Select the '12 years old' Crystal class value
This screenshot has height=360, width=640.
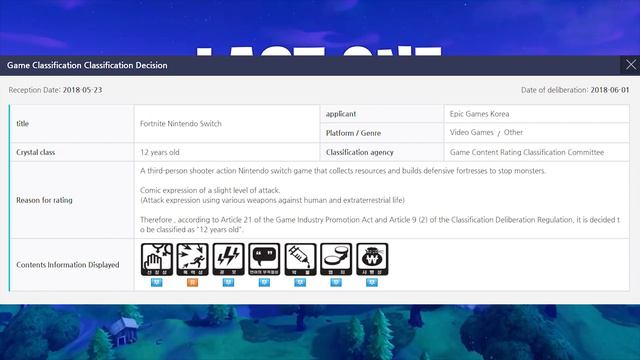160,152
